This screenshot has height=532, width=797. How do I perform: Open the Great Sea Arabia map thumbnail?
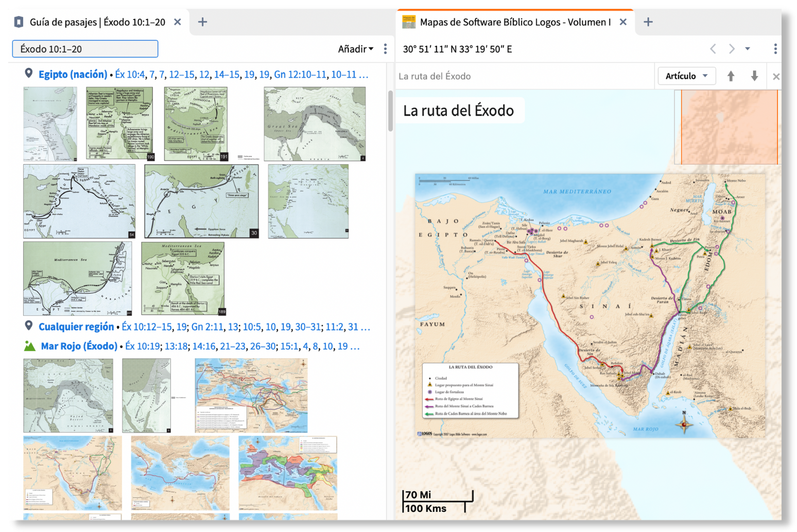(315, 124)
